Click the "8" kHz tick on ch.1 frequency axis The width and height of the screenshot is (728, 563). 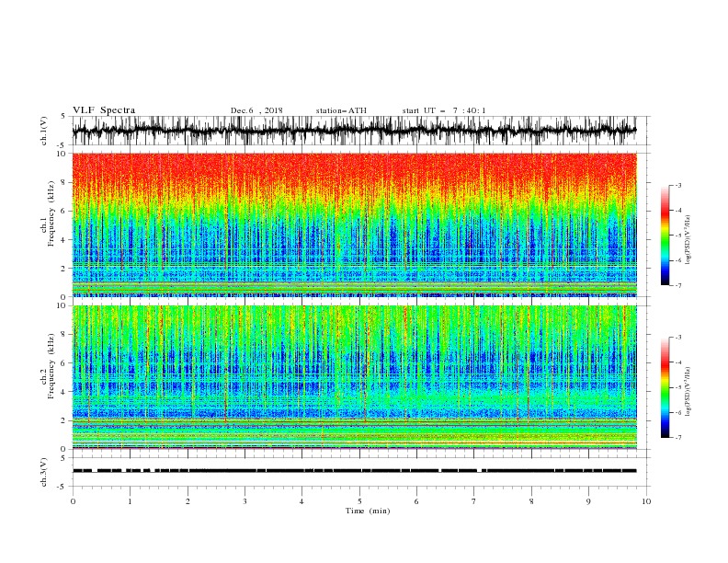point(63,182)
